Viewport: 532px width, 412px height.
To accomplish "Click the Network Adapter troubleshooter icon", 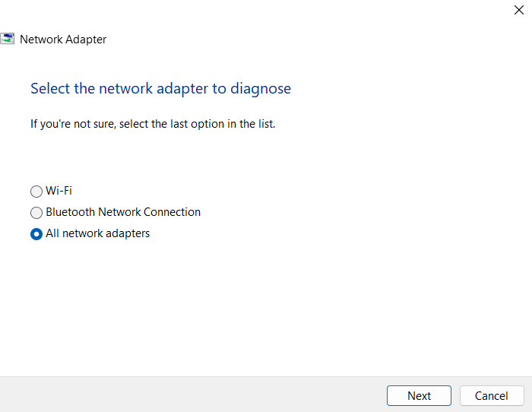I will pyautogui.click(x=7, y=39).
